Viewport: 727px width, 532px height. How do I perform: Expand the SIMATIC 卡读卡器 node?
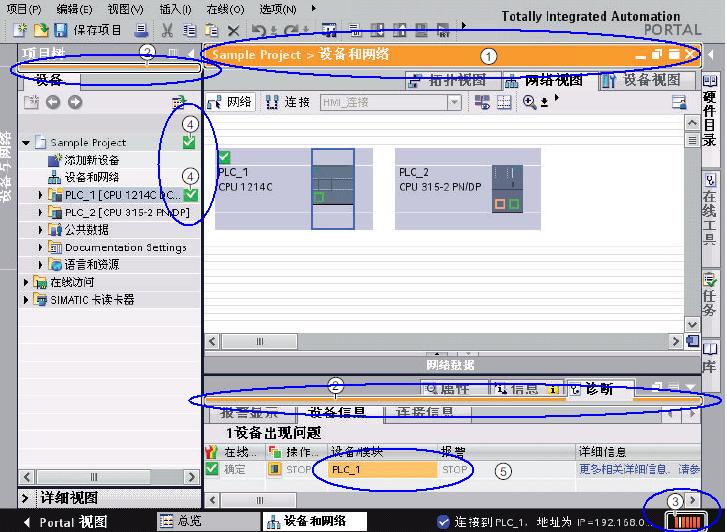tap(26, 300)
